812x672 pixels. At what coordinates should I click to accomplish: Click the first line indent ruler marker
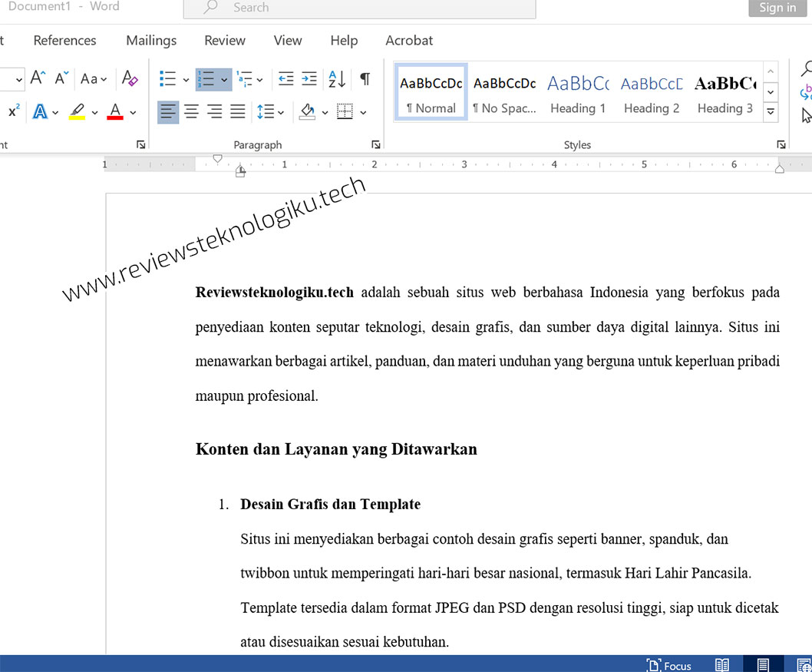tap(217, 158)
